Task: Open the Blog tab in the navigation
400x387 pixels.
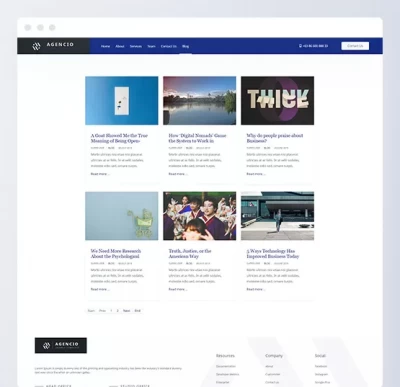Action: (x=185, y=46)
